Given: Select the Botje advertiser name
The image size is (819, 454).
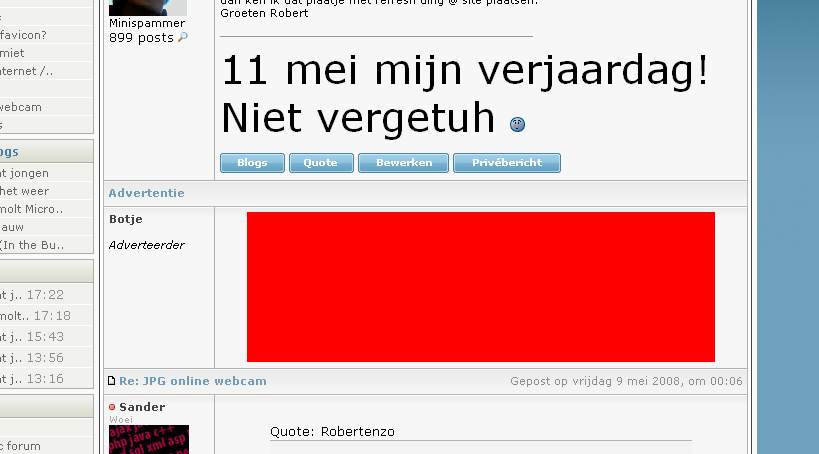Looking at the screenshot, I should pyautogui.click(x=126, y=219).
